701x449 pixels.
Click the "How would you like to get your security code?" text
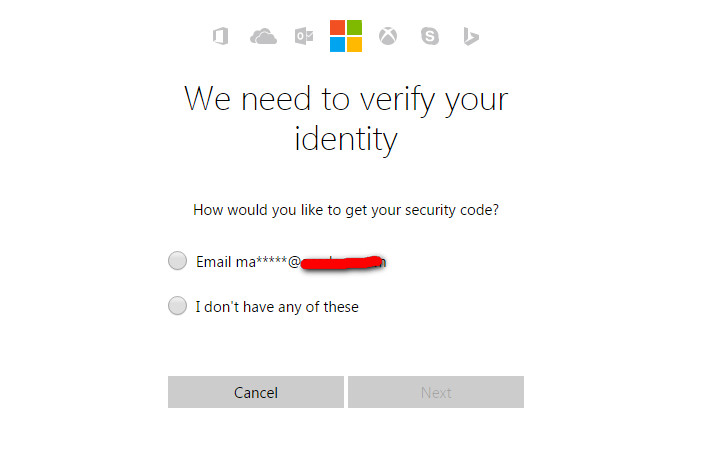click(346, 210)
